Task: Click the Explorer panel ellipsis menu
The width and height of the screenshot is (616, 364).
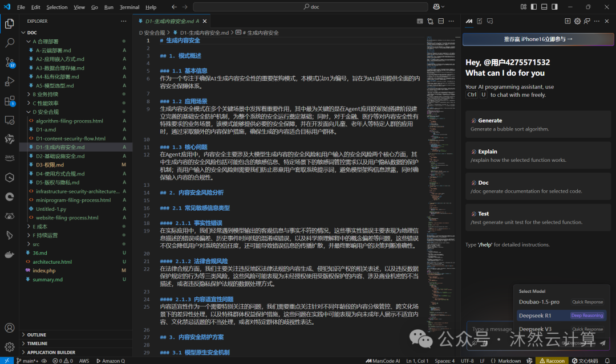Action: coord(124,21)
